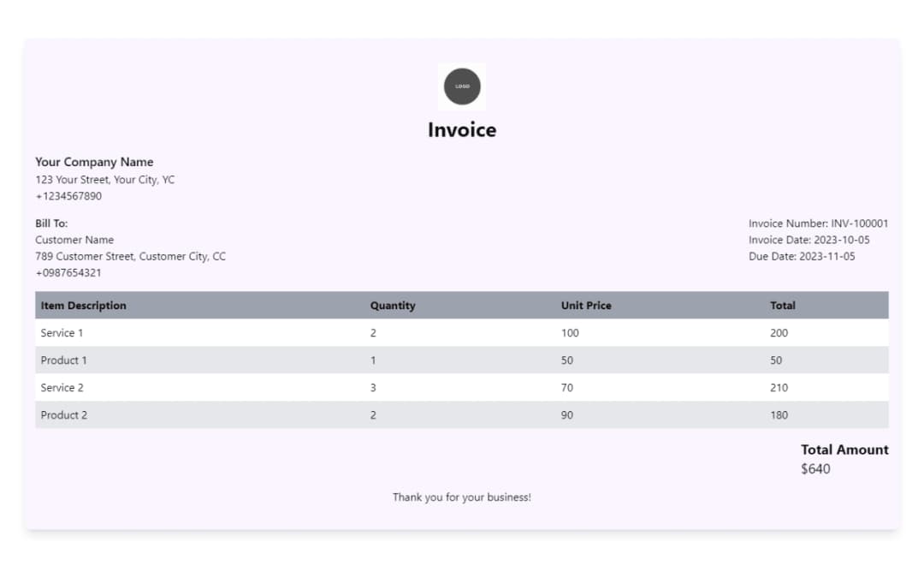Select the Service 2 quantity cell

coord(372,387)
